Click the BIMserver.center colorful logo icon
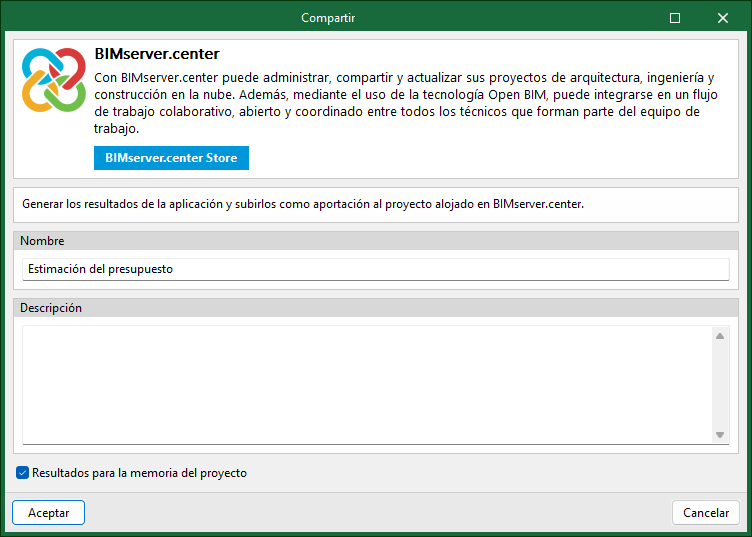 pos(54,81)
